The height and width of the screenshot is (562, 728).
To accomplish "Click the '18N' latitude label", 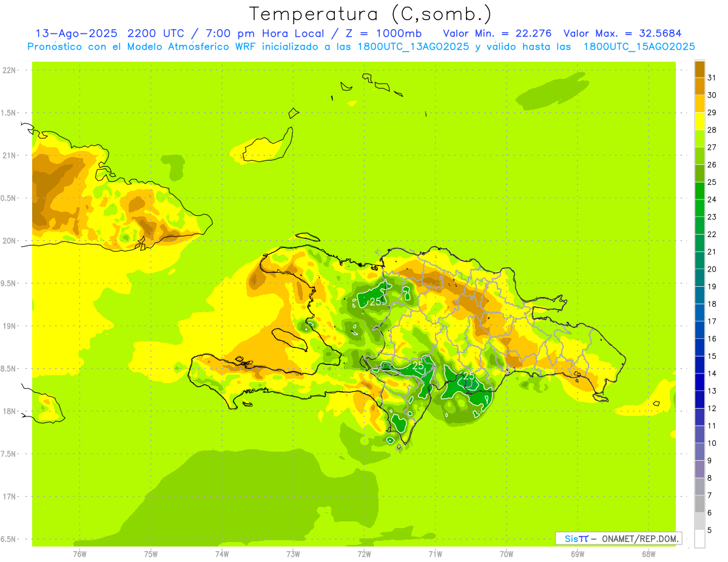I will (10, 411).
